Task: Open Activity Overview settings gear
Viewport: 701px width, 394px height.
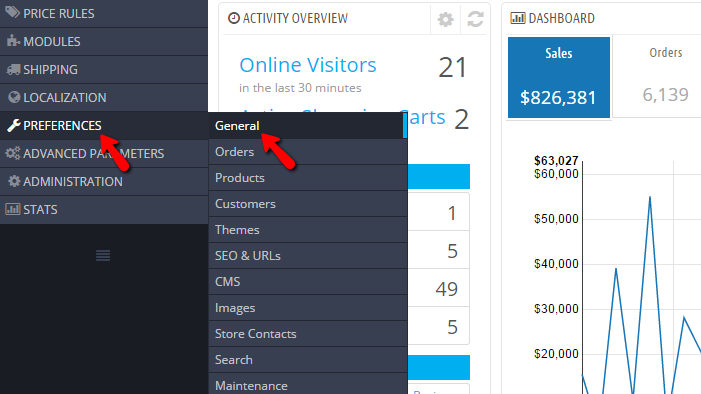Action: coord(445,19)
